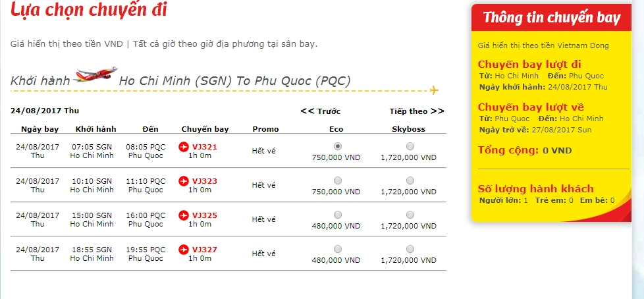The height and width of the screenshot is (299, 644).
Task: Open flight number VJ321 details
Action: pyautogui.click(x=205, y=147)
